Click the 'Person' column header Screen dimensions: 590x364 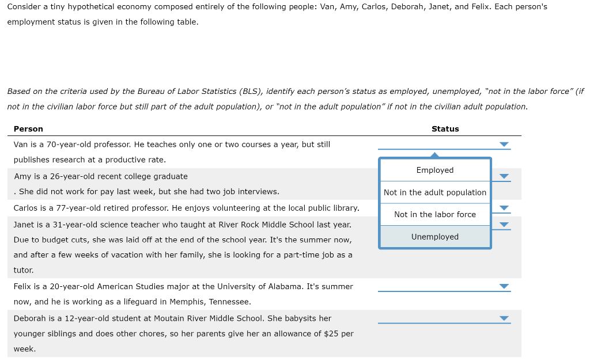(28, 128)
